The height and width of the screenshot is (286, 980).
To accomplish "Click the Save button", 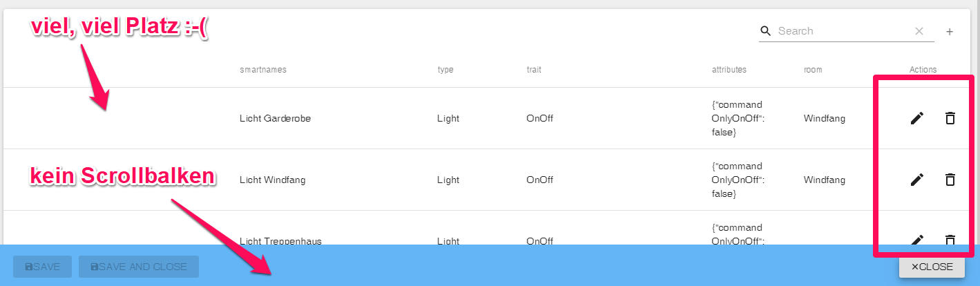I will [42, 267].
